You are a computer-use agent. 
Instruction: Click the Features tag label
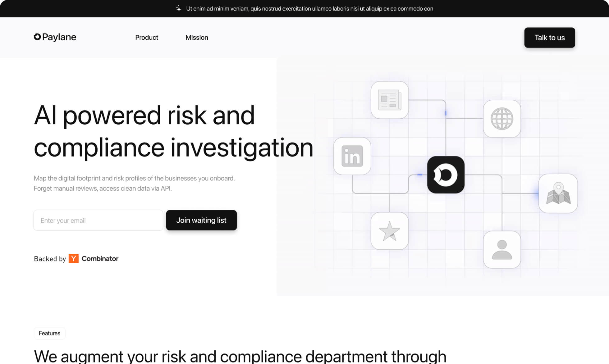pos(49,333)
